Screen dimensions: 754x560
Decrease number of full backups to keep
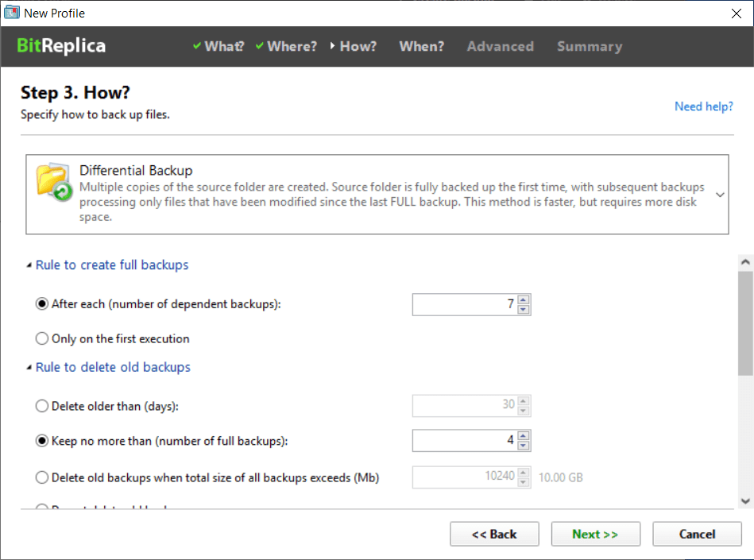point(523,446)
